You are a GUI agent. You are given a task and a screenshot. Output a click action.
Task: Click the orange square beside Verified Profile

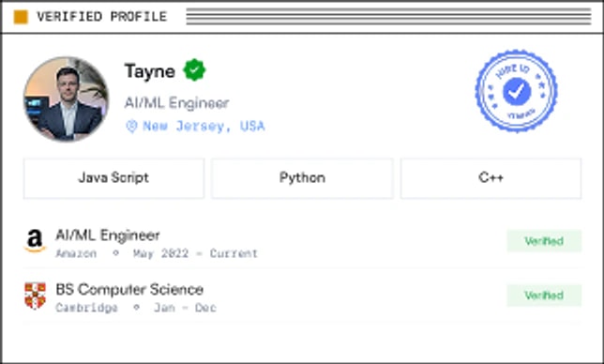point(21,17)
